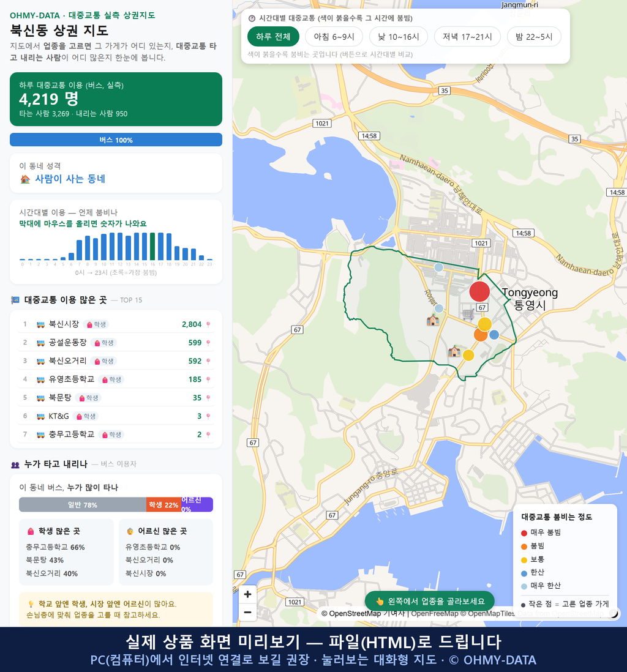This screenshot has width=627, height=672.
Task: Click the 충무고등학교 66% entry
Action: click(x=55, y=547)
